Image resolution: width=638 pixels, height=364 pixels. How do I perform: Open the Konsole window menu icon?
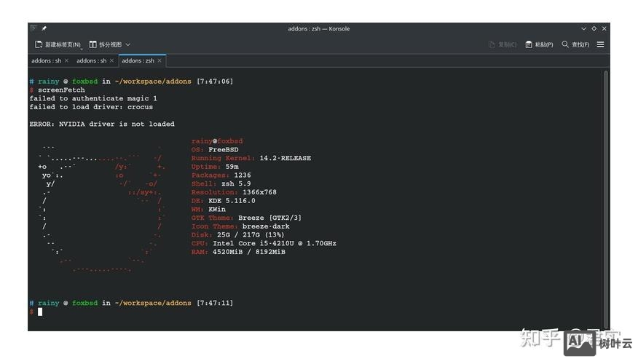tap(34, 28)
